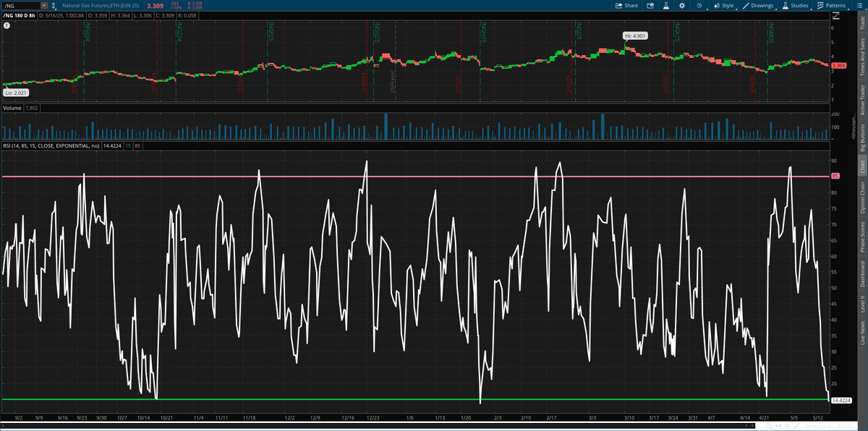Open the quote alert icon beside Share

(650, 5)
